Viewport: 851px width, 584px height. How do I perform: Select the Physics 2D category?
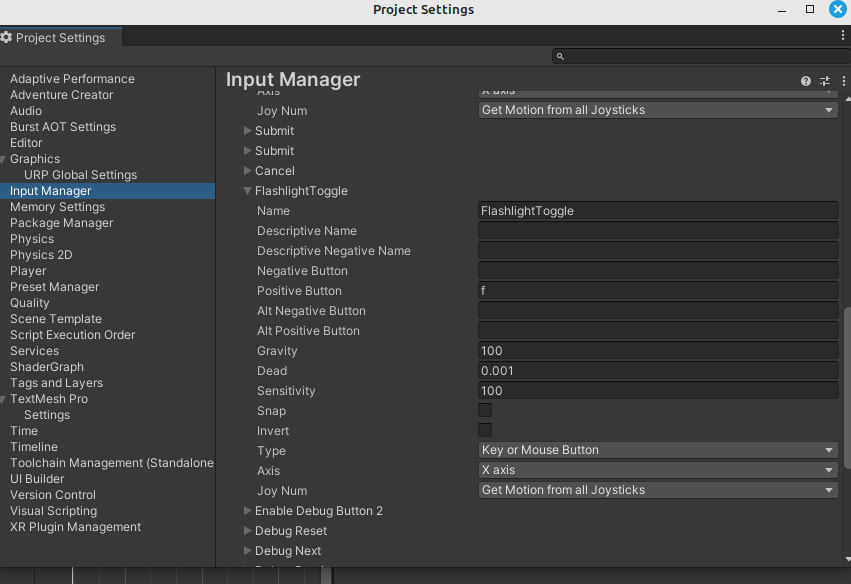click(x=41, y=255)
